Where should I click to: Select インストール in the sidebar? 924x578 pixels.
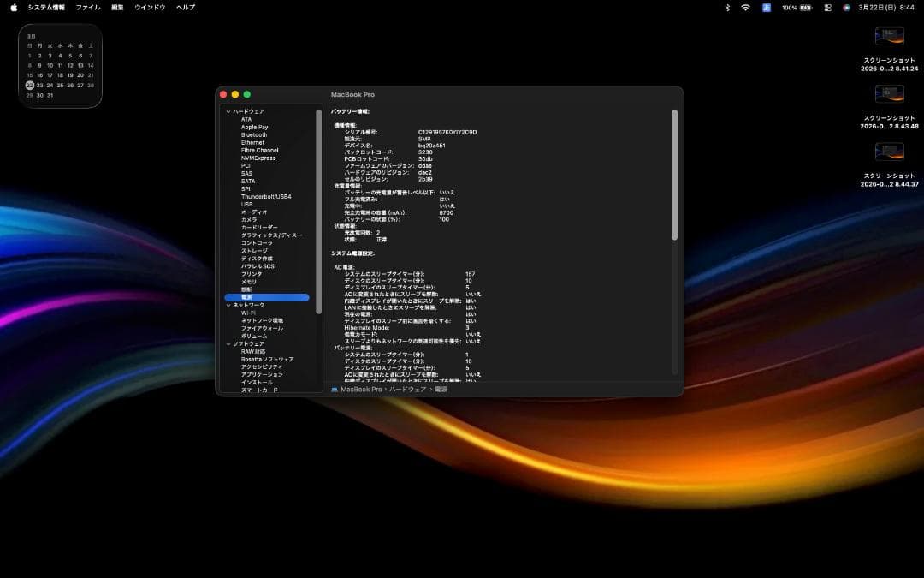257,382
